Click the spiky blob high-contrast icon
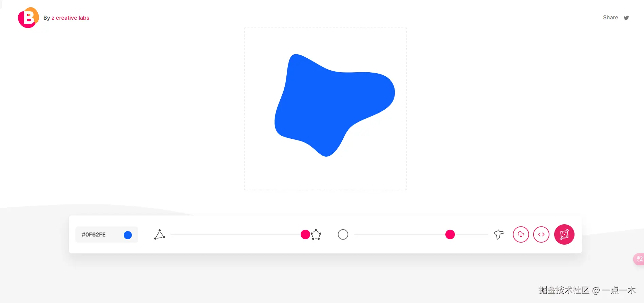644x303 pixels. coord(499,234)
